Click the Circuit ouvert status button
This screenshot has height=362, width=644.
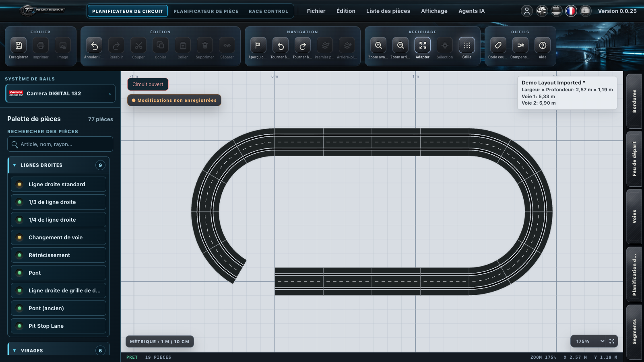tap(148, 84)
